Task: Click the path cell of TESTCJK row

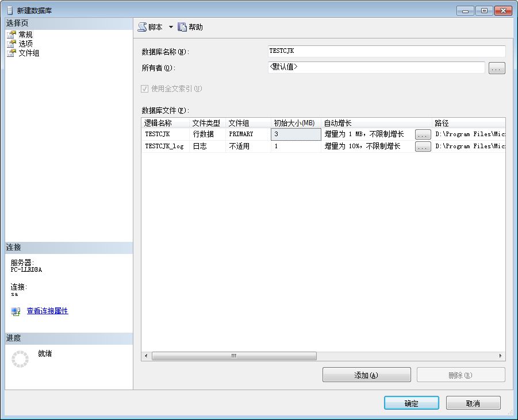Action: coord(469,134)
